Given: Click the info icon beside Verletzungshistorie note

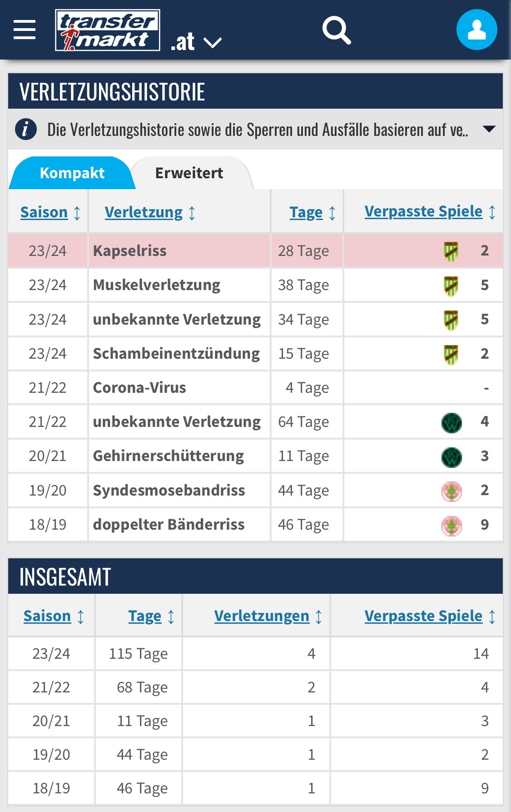Looking at the screenshot, I should click(26, 129).
